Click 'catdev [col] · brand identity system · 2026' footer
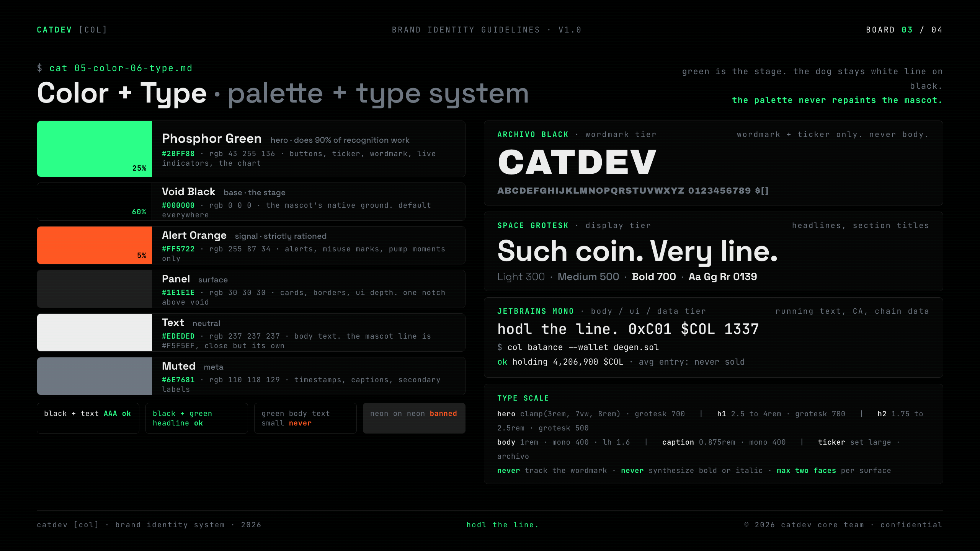 (149, 525)
